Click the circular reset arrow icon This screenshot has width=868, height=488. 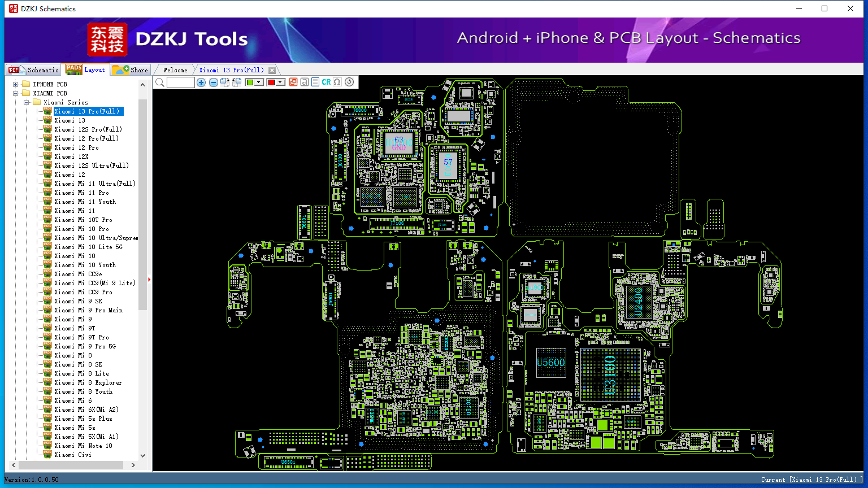[x=349, y=82]
